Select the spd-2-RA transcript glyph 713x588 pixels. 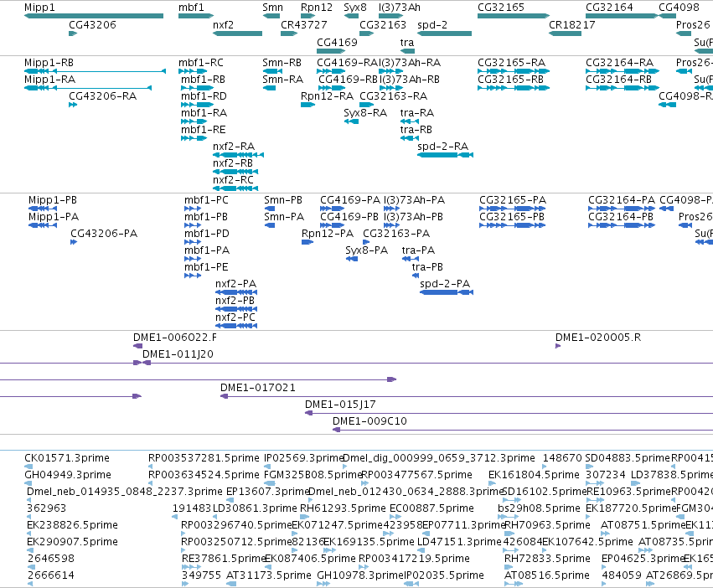(445, 155)
